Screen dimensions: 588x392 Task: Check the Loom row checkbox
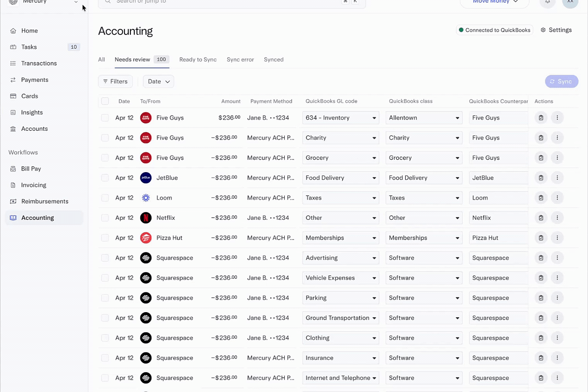point(105,198)
